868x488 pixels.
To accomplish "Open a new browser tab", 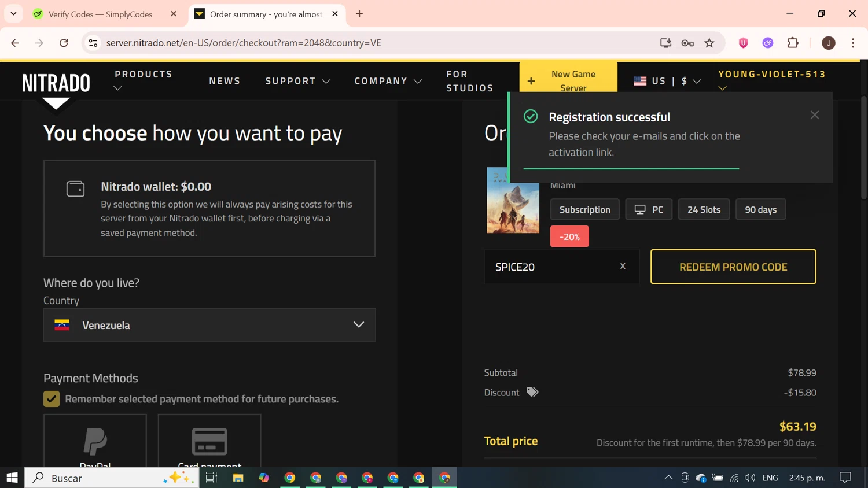I will pyautogui.click(x=359, y=14).
